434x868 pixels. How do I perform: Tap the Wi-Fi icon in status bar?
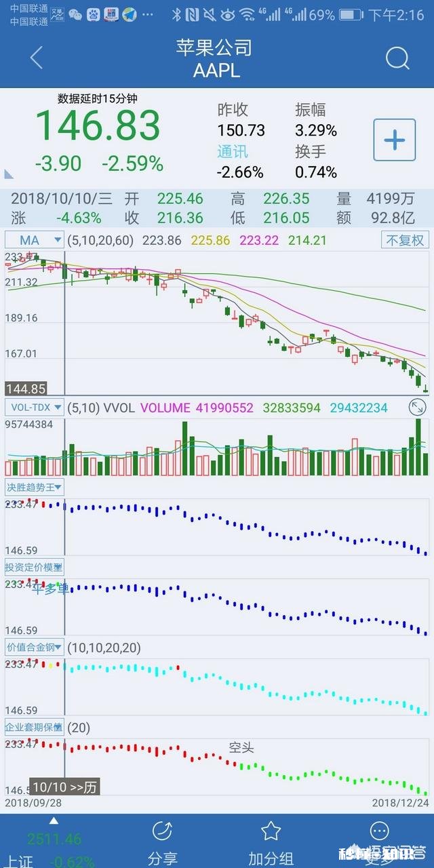248,14
